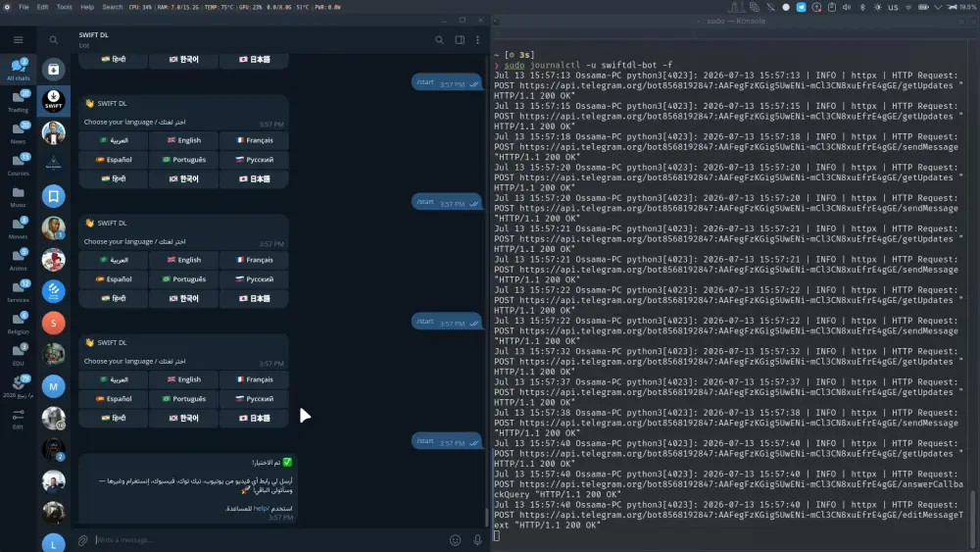Open the All chats folder
Screen dimensions: 980x552
pyautogui.click(x=18, y=70)
